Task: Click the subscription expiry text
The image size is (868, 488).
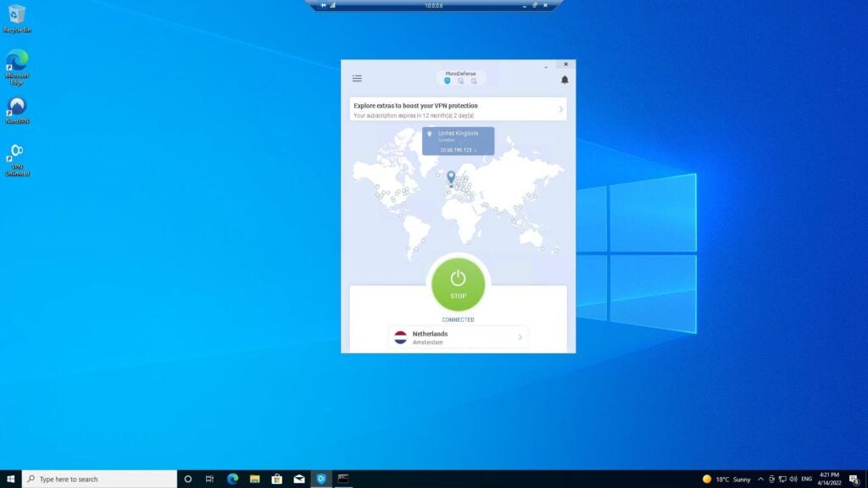Action: [414, 115]
